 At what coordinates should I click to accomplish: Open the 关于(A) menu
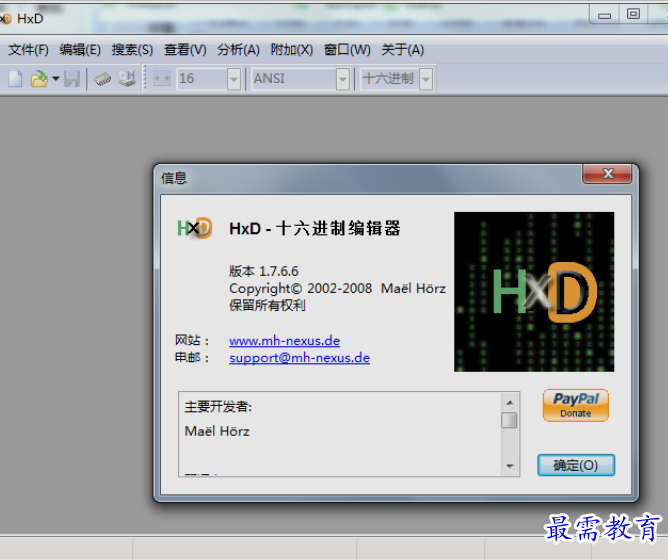click(x=403, y=50)
